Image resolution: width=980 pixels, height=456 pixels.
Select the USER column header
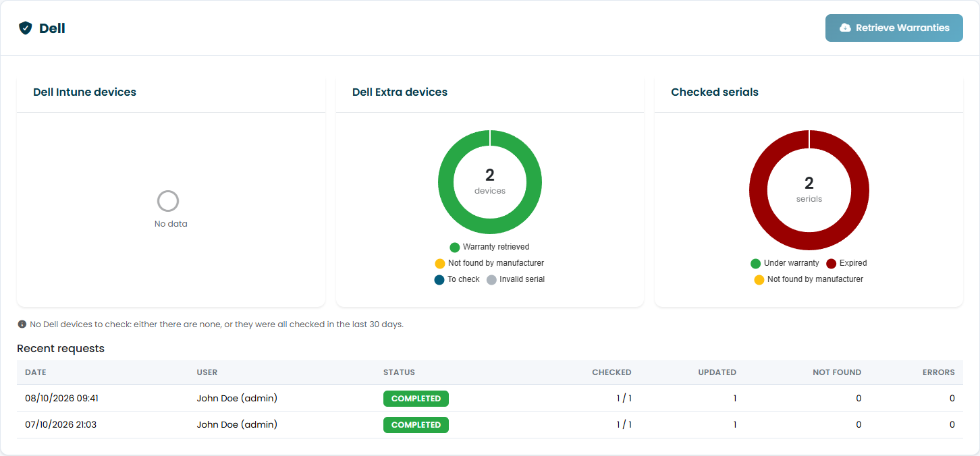click(x=207, y=372)
